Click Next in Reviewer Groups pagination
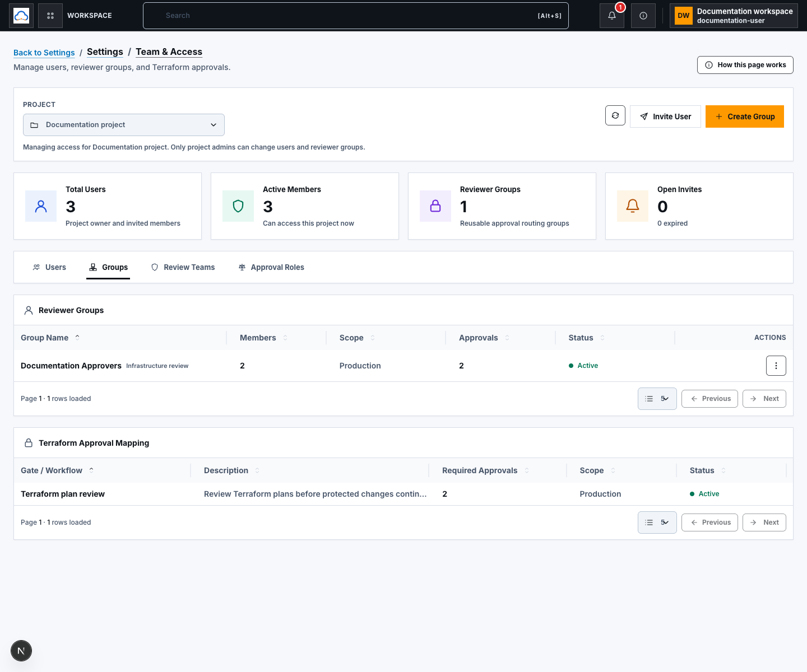Screen dimensions: 807x672 [764, 399]
